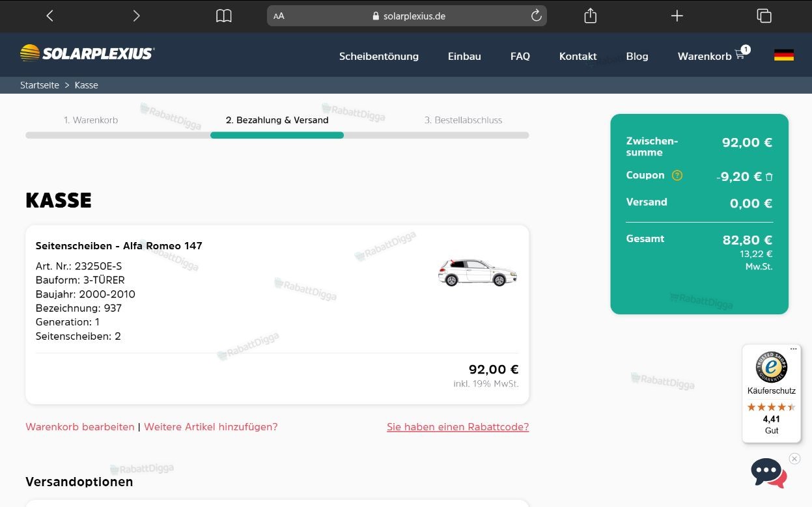Select step 2. Bezahlung & Versand

click(277, 120)
